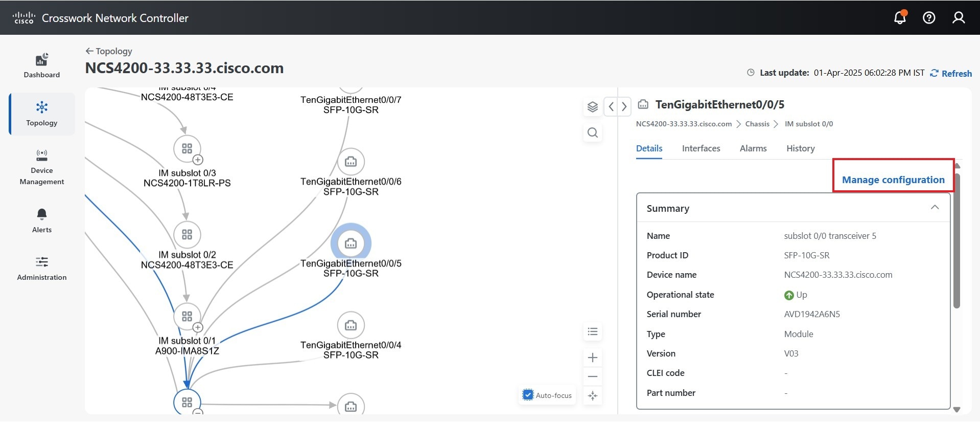This screenshot has height=422, width=980.
Task: Open the topology list view icon
Action: [x=592, y=331]
